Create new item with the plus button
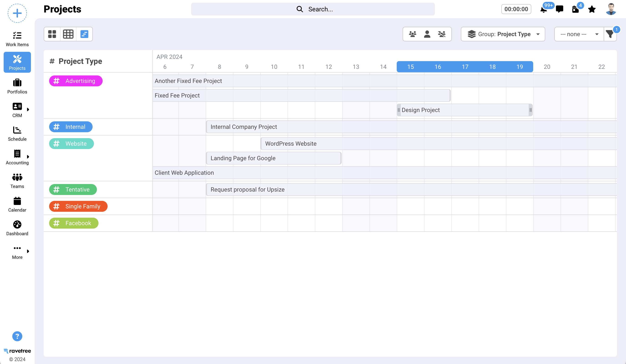 [17, 13]
